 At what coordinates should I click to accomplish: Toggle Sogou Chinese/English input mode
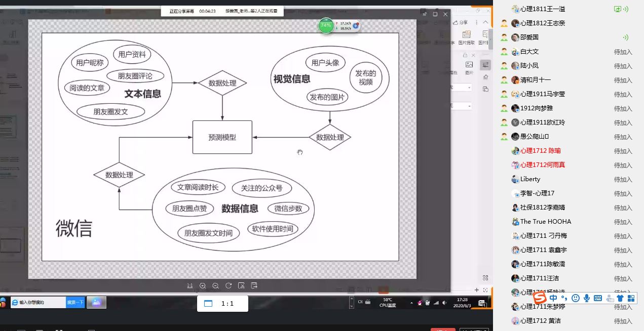[553, 298]
